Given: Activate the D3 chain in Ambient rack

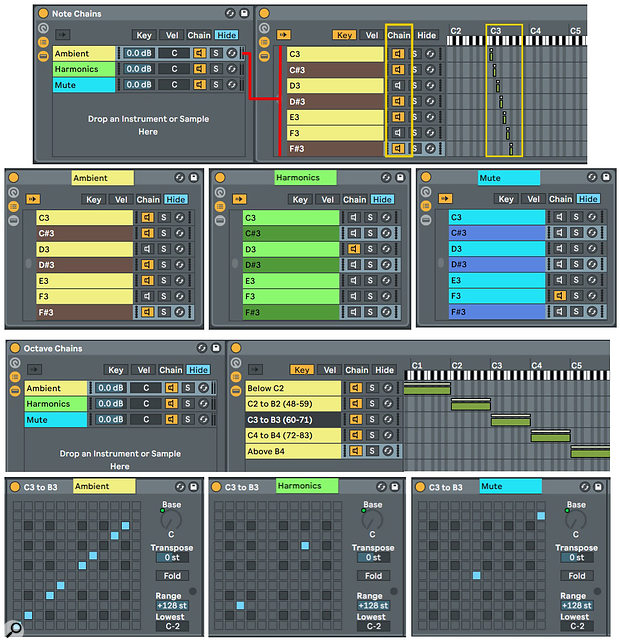Looking at the screenshot, I should 147,249.
